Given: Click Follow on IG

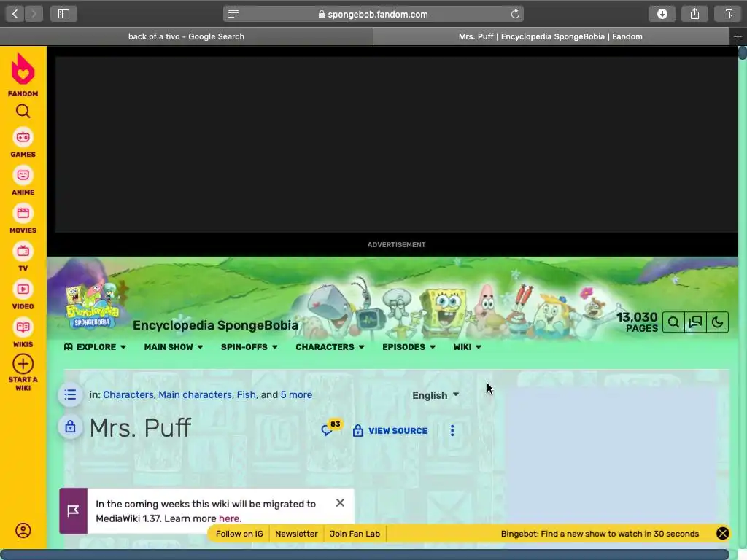Looking at the screenshot, I should click(x=239, y=534).
